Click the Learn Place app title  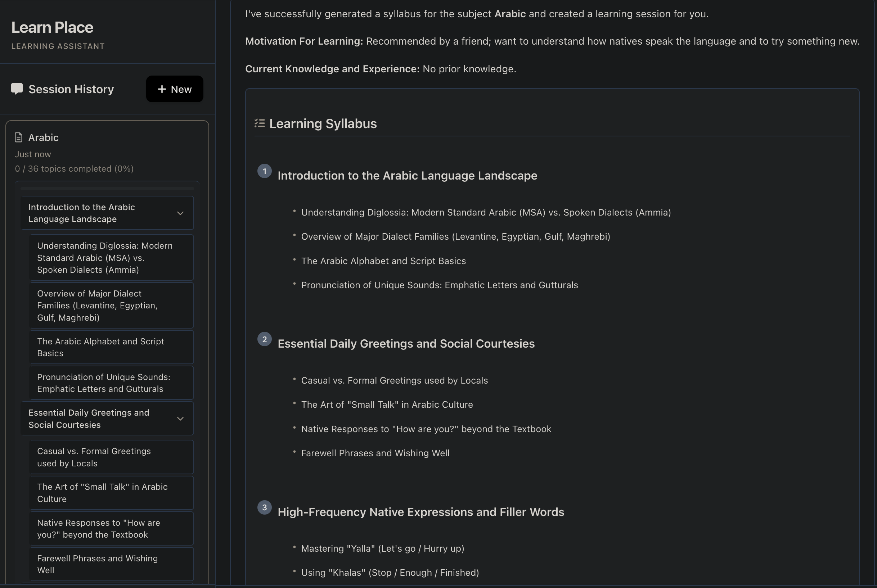[52, 27]
